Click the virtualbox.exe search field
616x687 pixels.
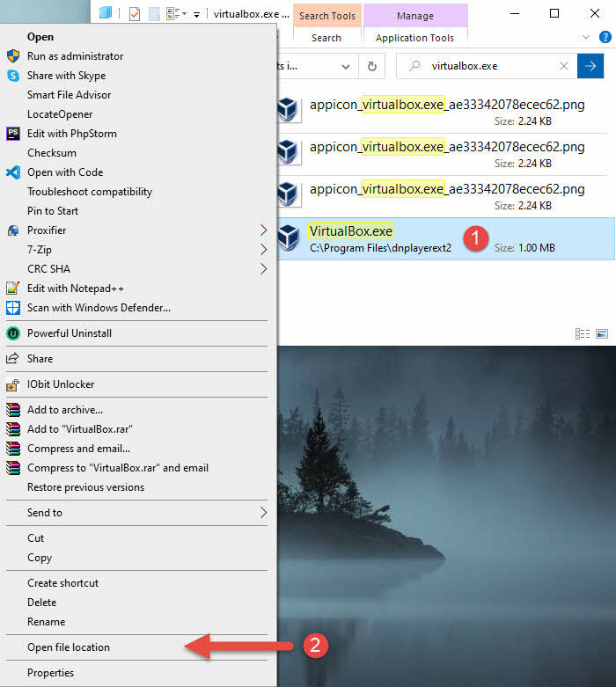(x=487, y=66)
